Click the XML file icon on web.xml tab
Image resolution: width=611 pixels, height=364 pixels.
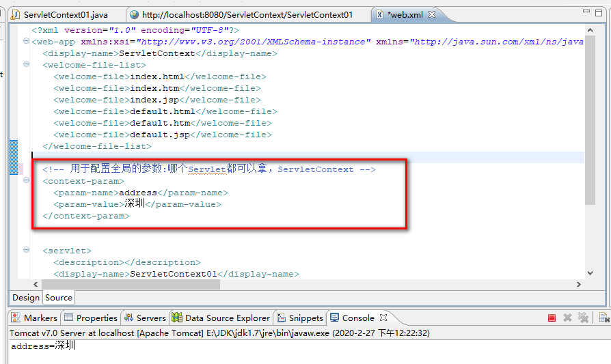tap(379, 15)
